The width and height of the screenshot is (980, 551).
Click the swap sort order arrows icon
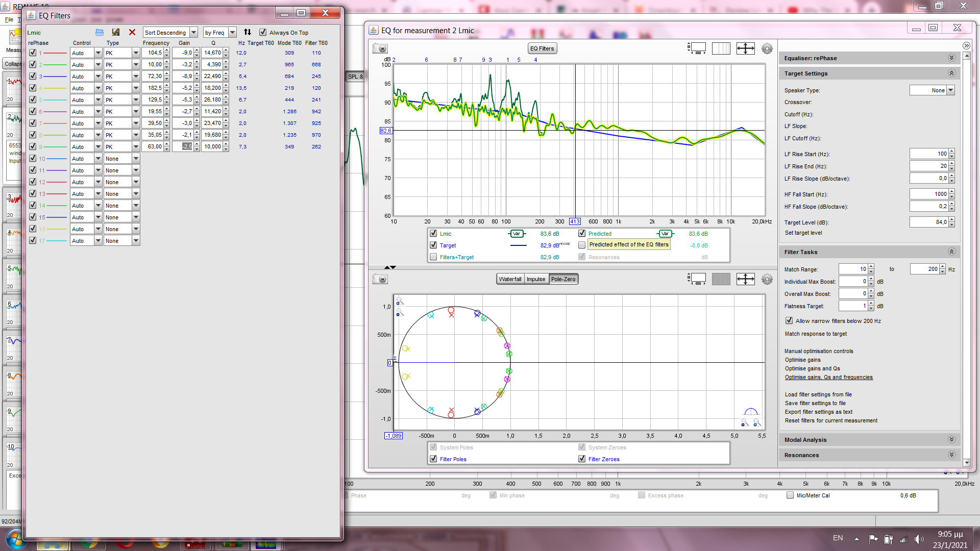(x=248, y=32)
